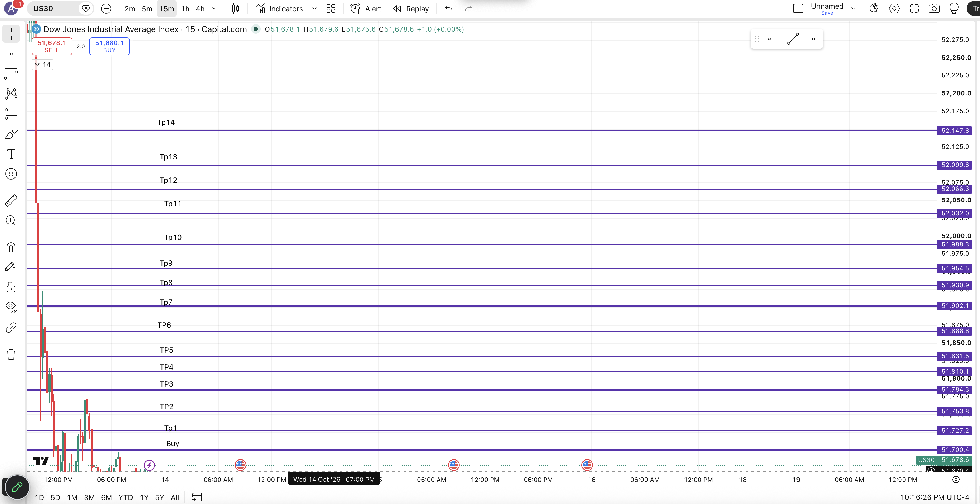Select the text annotation tool
The width and height of the screenshot is (980, 504).
click(11, 154)
